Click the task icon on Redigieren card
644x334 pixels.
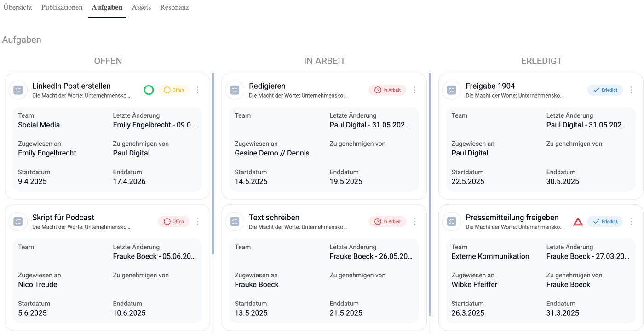235,90
